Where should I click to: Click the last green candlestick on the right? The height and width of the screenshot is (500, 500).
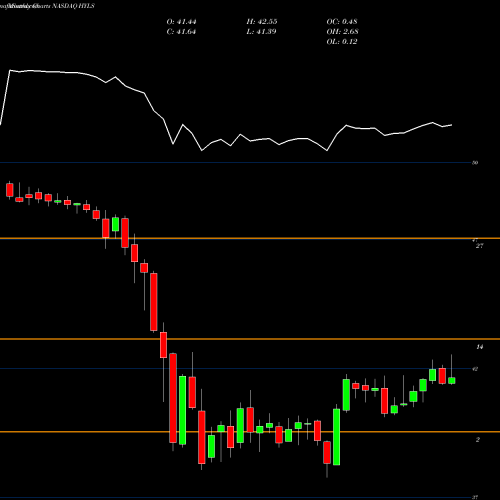tap(452, 381)
